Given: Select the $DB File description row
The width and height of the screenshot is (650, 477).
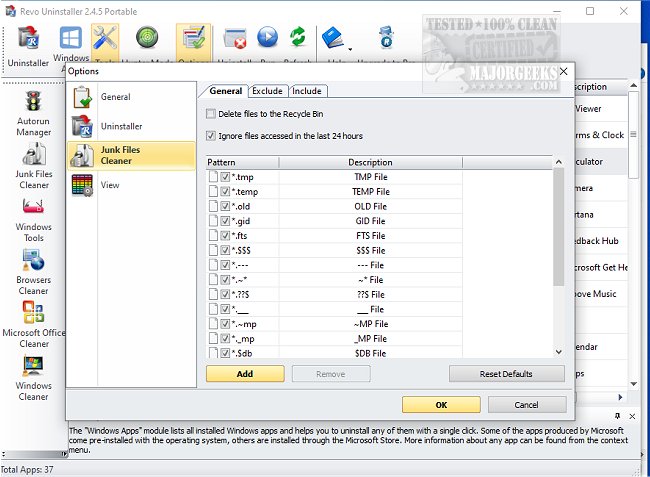Looking at the screenshot, I should pos(371,353).
